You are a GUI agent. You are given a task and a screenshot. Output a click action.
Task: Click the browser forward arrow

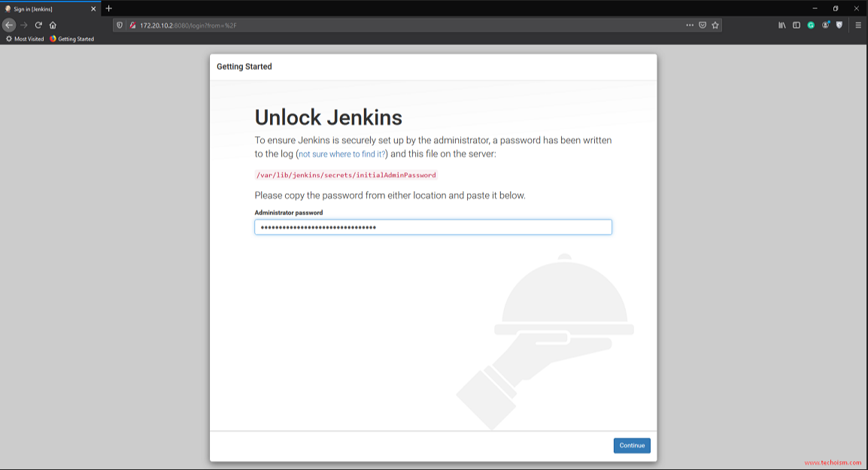point(24,25)
